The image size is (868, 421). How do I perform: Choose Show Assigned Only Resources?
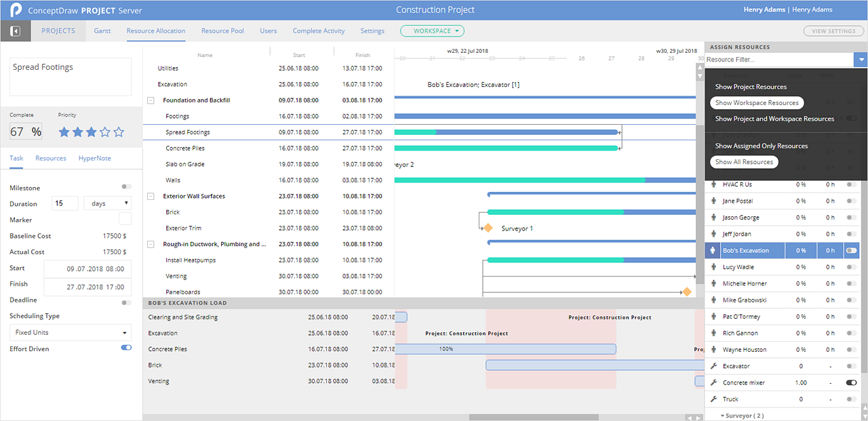pos(762,146)
